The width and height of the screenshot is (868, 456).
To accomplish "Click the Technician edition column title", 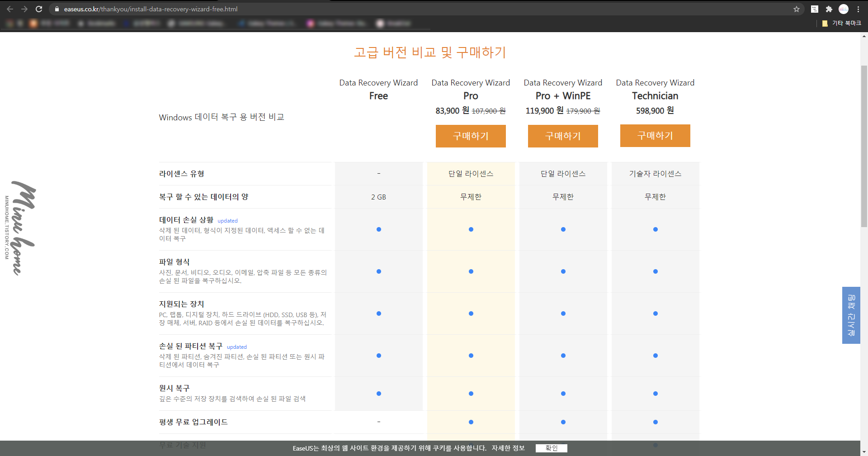I will [x=655, y=89].
